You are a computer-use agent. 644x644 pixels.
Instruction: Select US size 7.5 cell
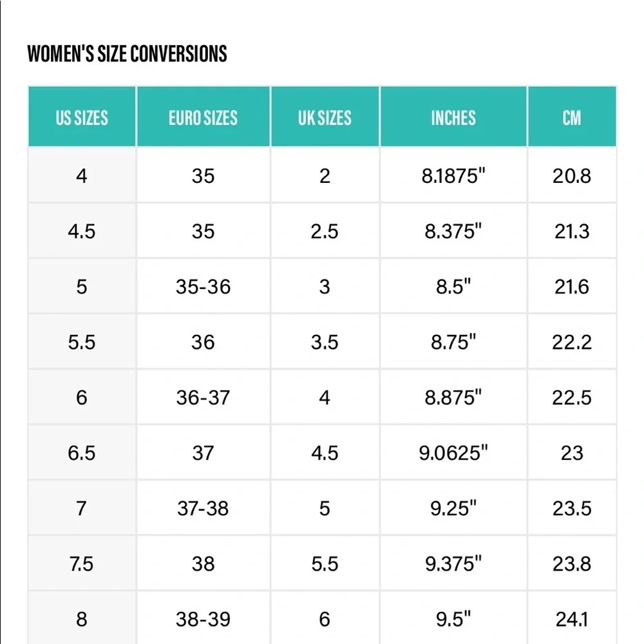[82, 563]
